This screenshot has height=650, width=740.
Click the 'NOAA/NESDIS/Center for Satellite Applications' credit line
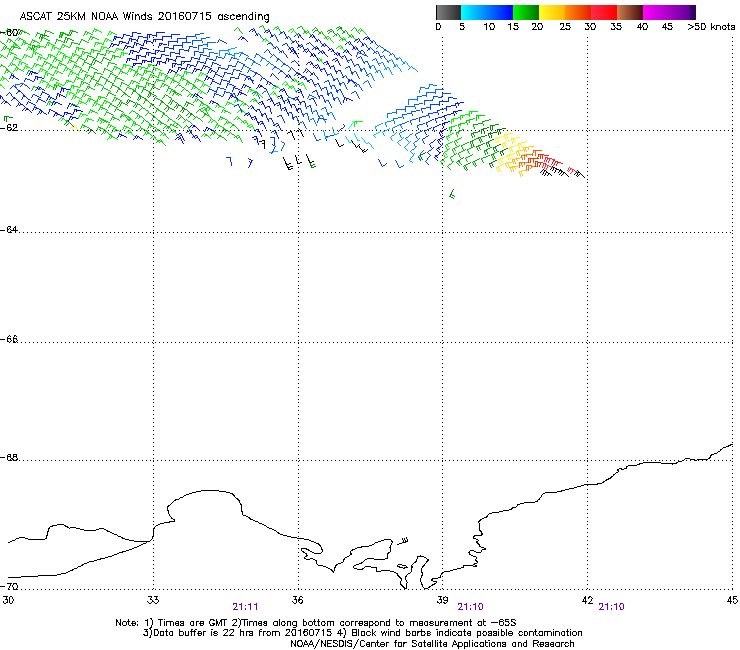tap(432, 644)
